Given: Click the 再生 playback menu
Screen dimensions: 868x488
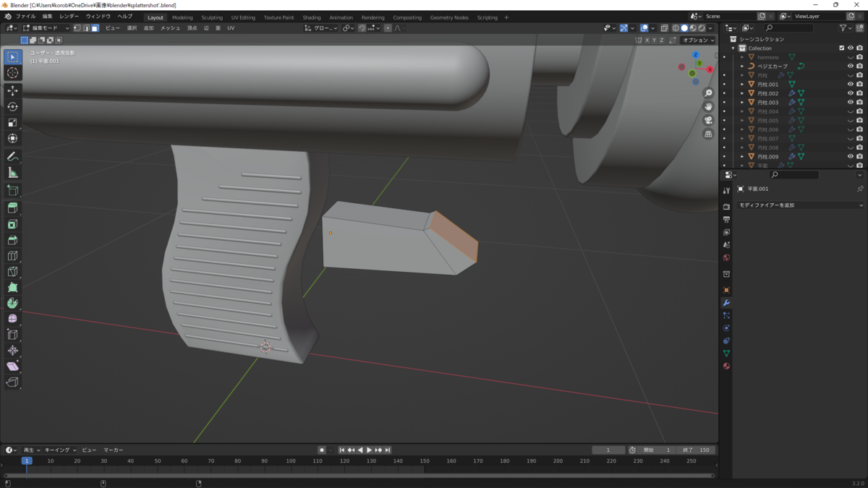Looking at the screenshot, I should 32,450.
